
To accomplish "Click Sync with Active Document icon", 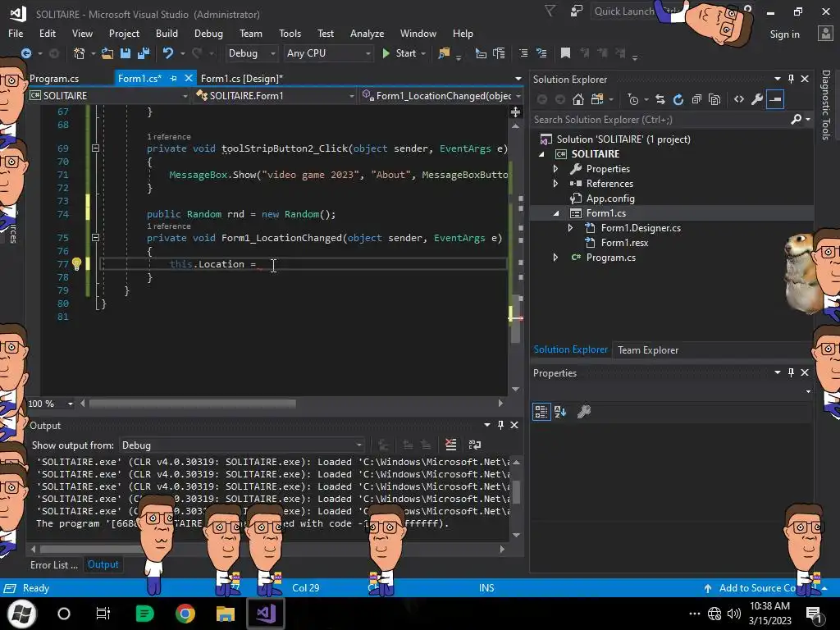I will [x=660, y=99].
